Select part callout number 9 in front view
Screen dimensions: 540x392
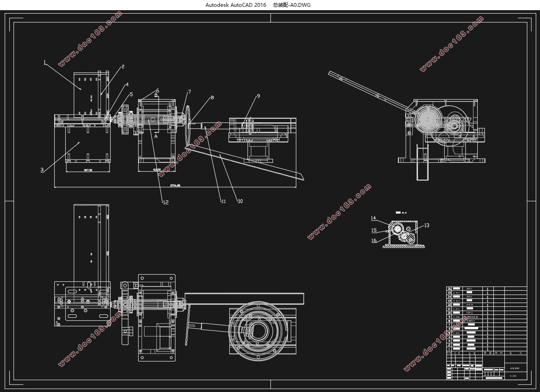tap(258, 96)
